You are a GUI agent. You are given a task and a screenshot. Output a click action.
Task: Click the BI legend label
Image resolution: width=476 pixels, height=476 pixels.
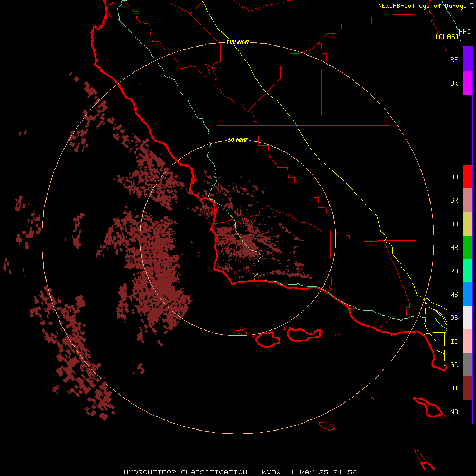[x=454, y=388]
